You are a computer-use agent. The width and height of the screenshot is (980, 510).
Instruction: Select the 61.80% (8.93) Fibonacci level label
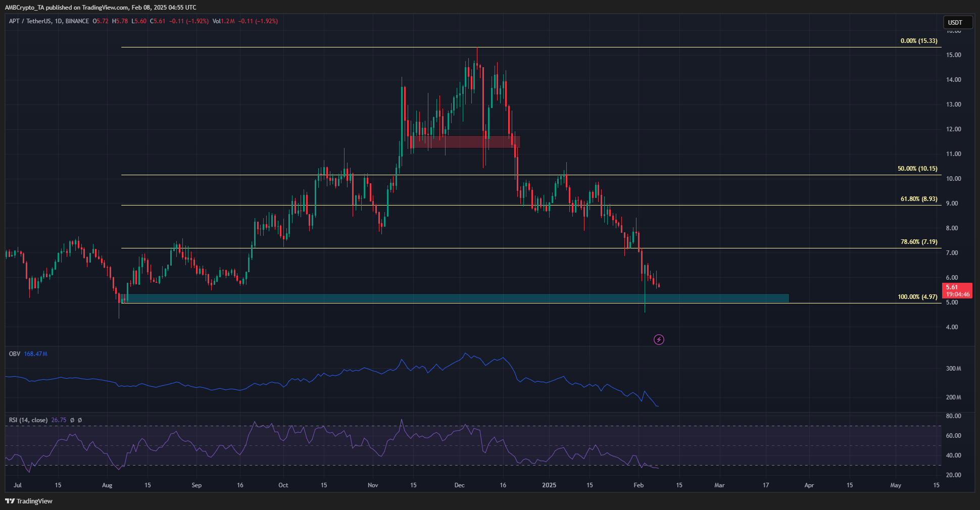[918, 199]
